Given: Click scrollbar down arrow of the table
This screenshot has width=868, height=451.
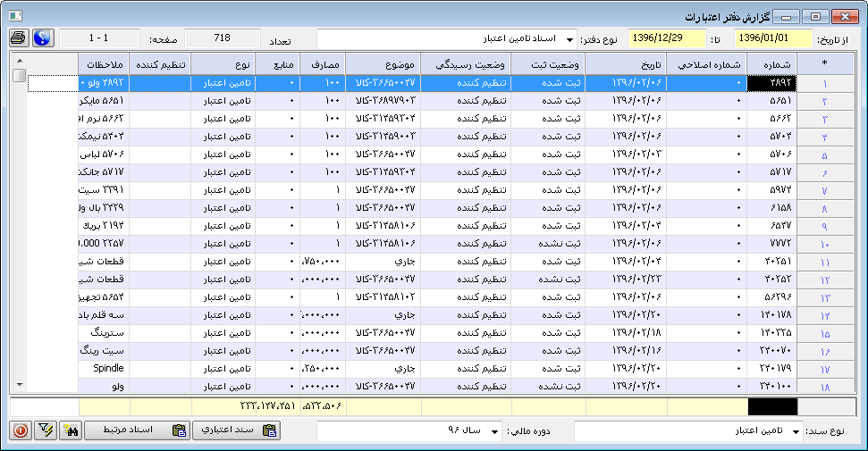Looking at the screenshot, I should pos(20,385).
